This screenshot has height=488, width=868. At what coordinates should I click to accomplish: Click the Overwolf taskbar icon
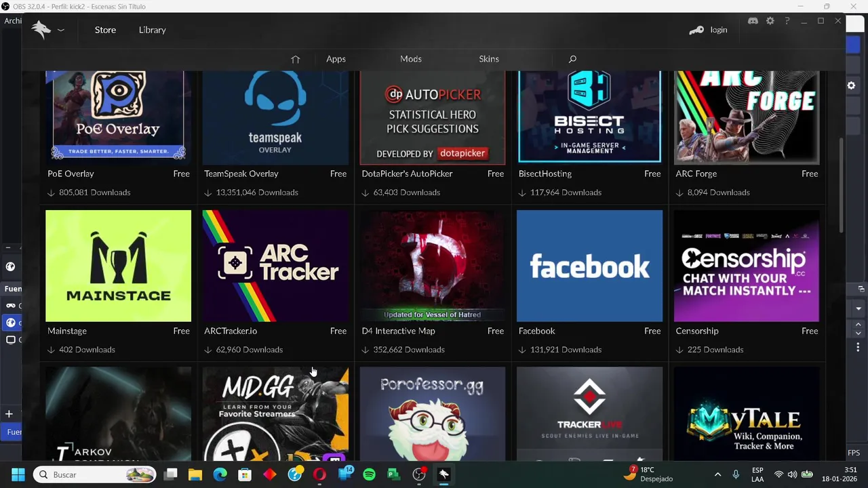tap(443, 474)
